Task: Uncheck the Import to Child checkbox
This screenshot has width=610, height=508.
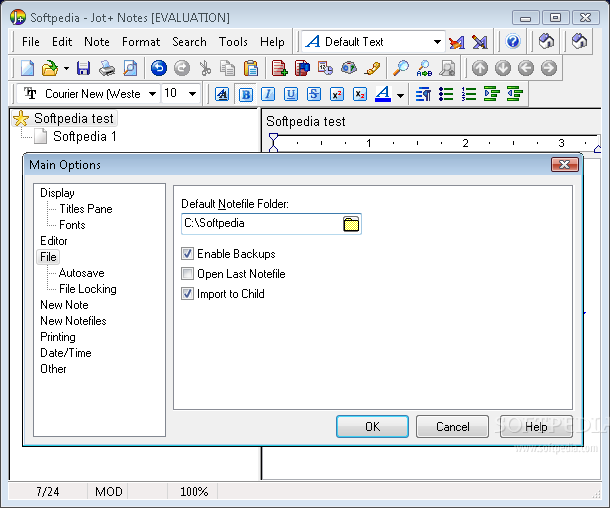Action: click(188, 294)
